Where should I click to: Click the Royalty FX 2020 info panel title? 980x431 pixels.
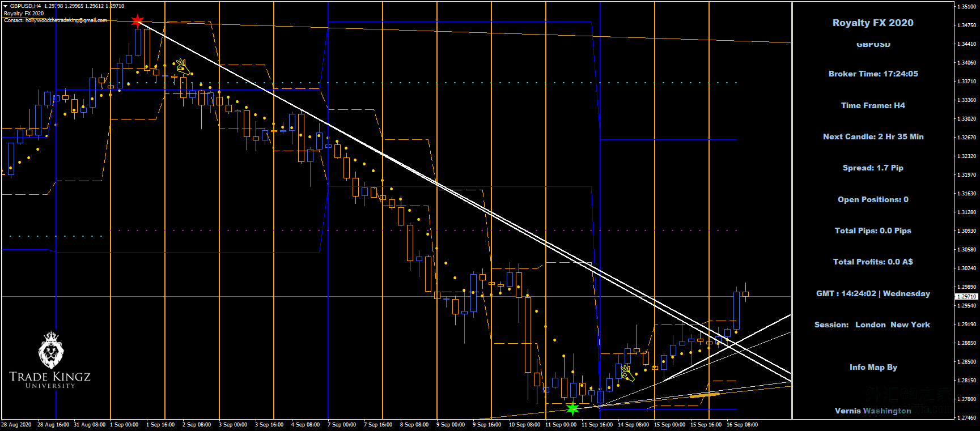pos(873,23)
